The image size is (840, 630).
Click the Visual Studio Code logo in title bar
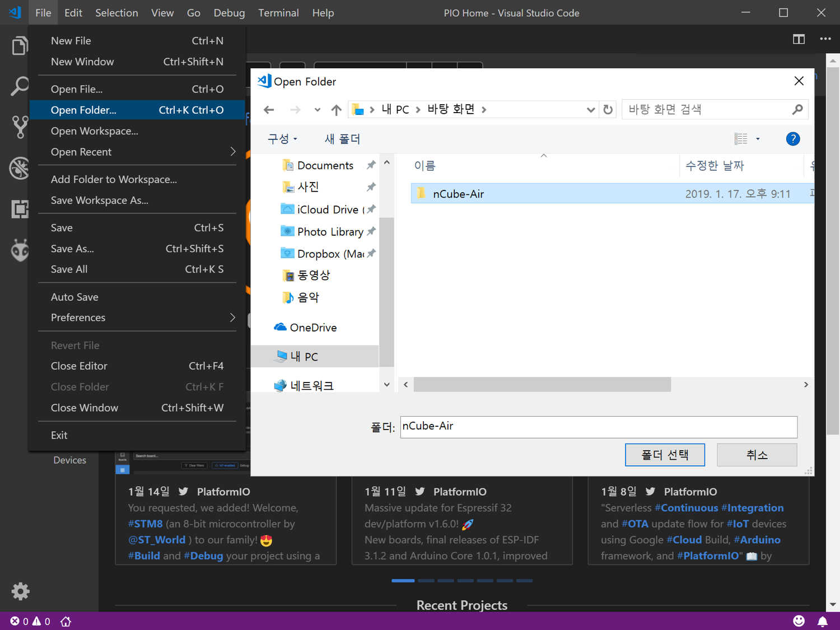tap(15, 12)
